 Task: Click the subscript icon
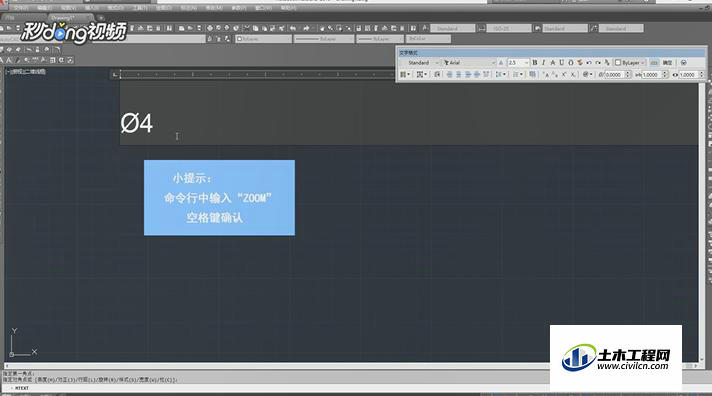pyautogui.click(x=573, y=74)
